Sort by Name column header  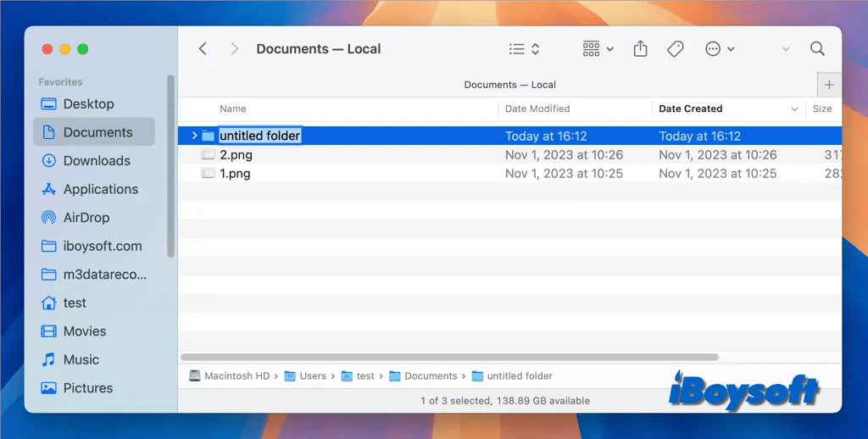[233, 108]
